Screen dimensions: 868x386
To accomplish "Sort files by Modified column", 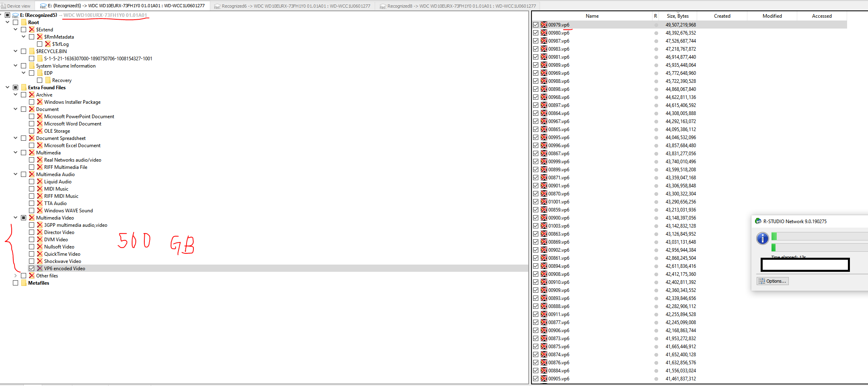I will coord(772,16).
